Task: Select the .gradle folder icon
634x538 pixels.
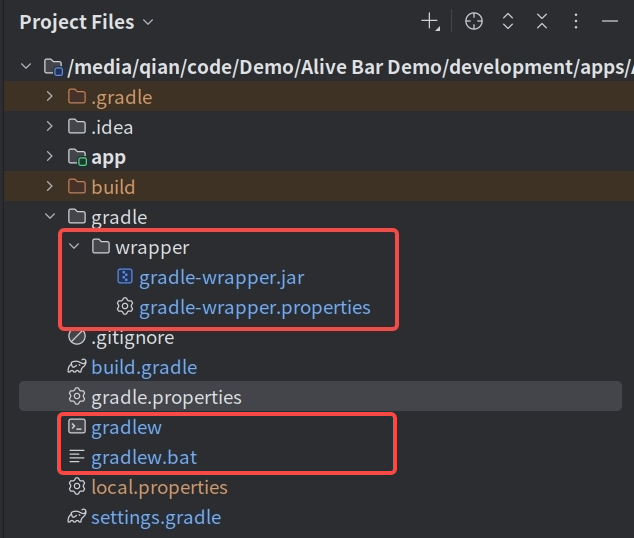Action: click(x=77, y=97)
